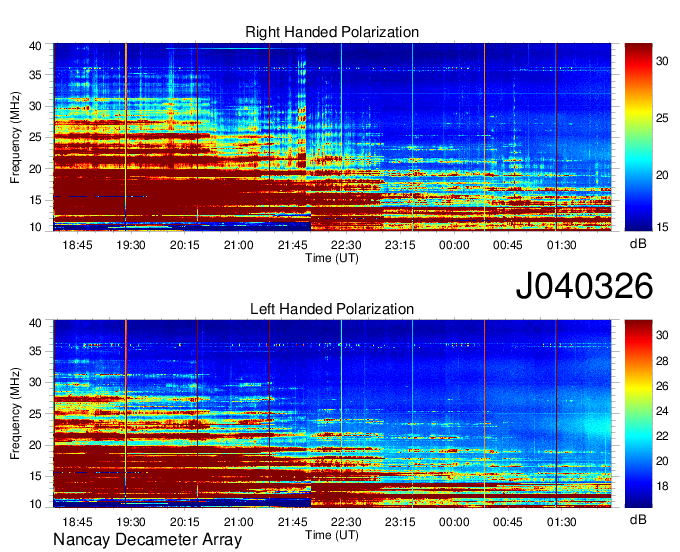Click the 30 MHz tick of the lower plot

pyautogui.click(x=35, y=382)
